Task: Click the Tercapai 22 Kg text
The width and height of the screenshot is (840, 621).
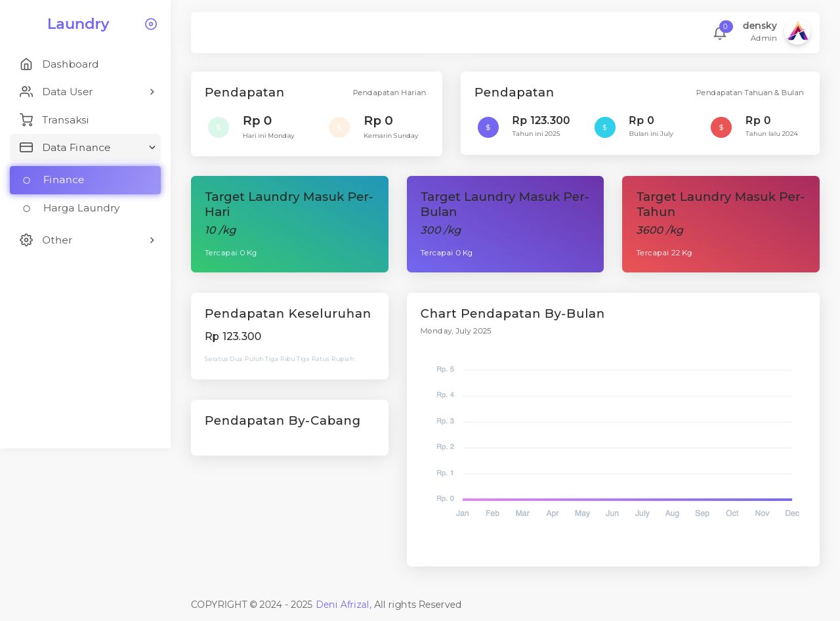Action: point(664,253)
